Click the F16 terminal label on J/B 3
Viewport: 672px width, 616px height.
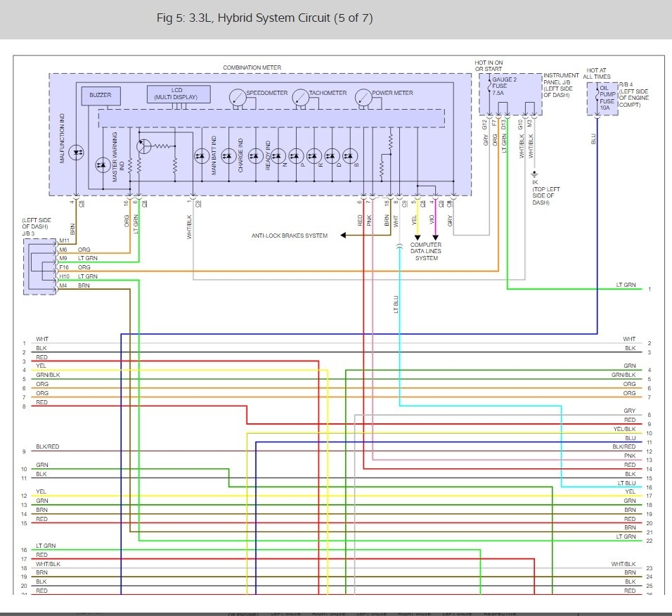click(64, 267)
